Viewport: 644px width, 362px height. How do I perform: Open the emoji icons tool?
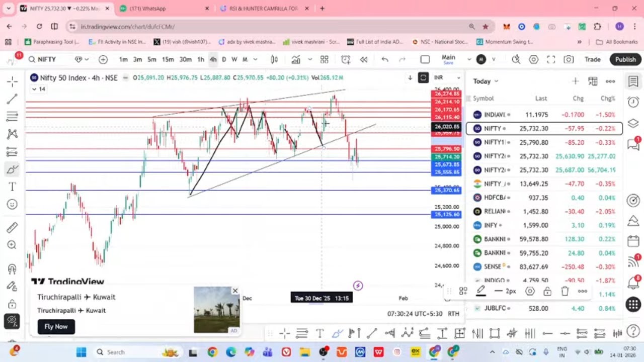click(x=12, y=204)
